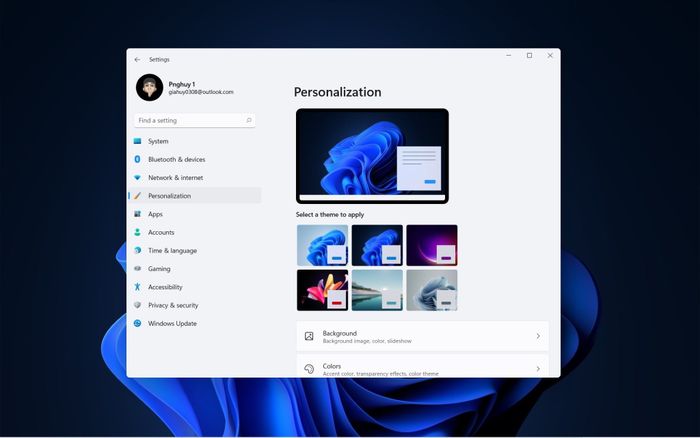Apply the lake landscape theme
This screenshot has height=438, width=700.
click(x=377, y=290)
